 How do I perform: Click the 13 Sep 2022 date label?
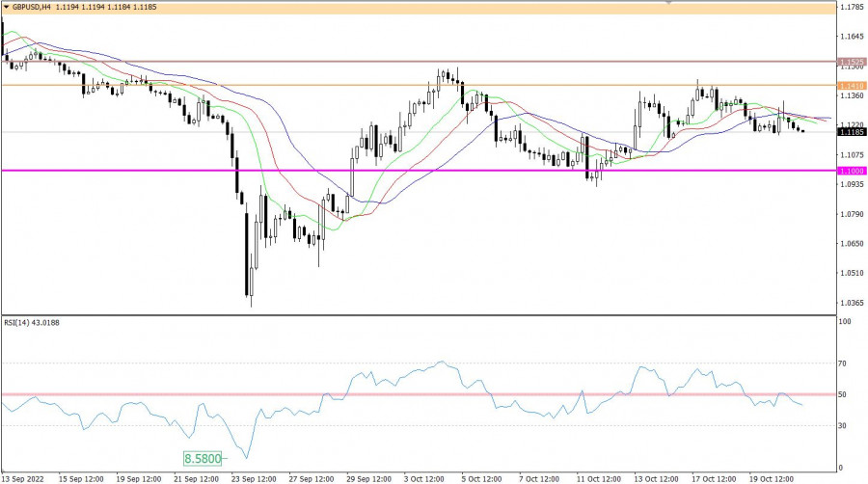(x=25, y=477)
